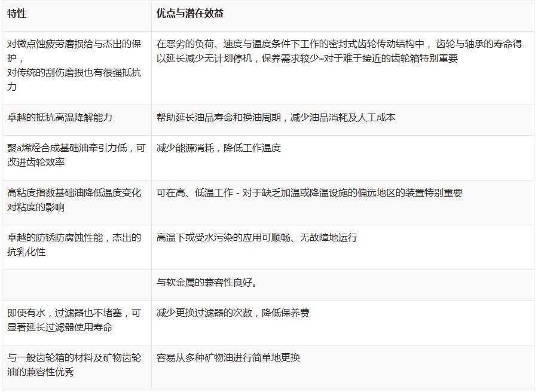The image size is (538, 392).
Task: Click the cell starting '即使有水，过滤器也不堵塞'
Action: pos(74,320)
